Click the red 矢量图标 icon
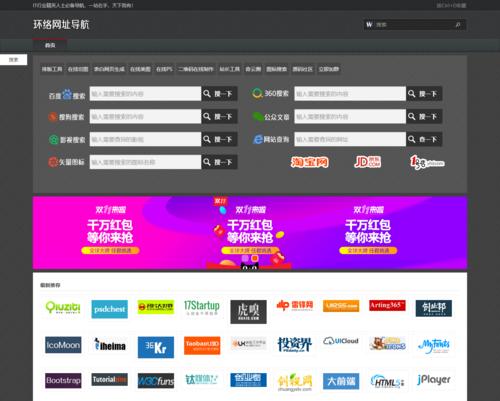This screenshot has width=500, height=401. pos(53,162)
